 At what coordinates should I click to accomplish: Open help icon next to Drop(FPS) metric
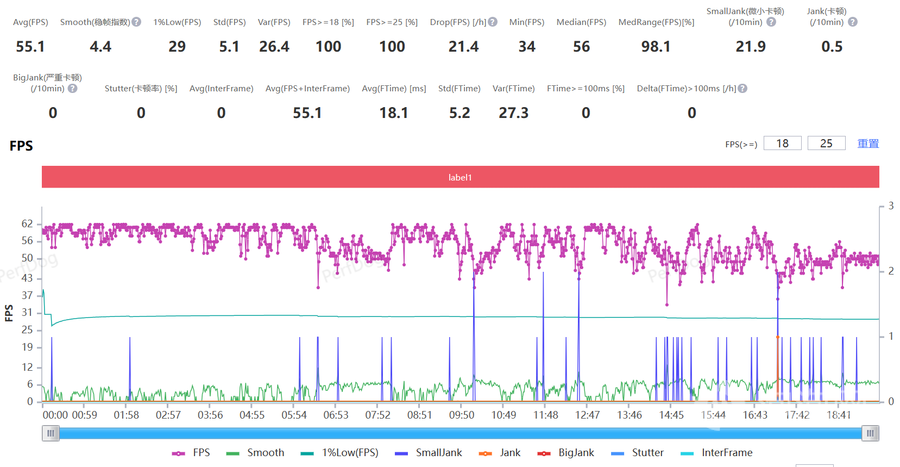click(x=492, y=22)
